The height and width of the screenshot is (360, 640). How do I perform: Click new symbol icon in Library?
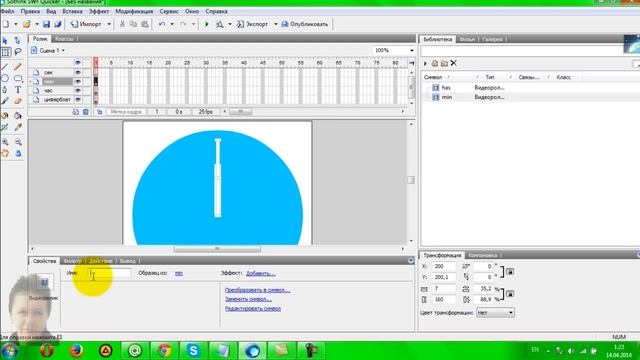[435, 63]
